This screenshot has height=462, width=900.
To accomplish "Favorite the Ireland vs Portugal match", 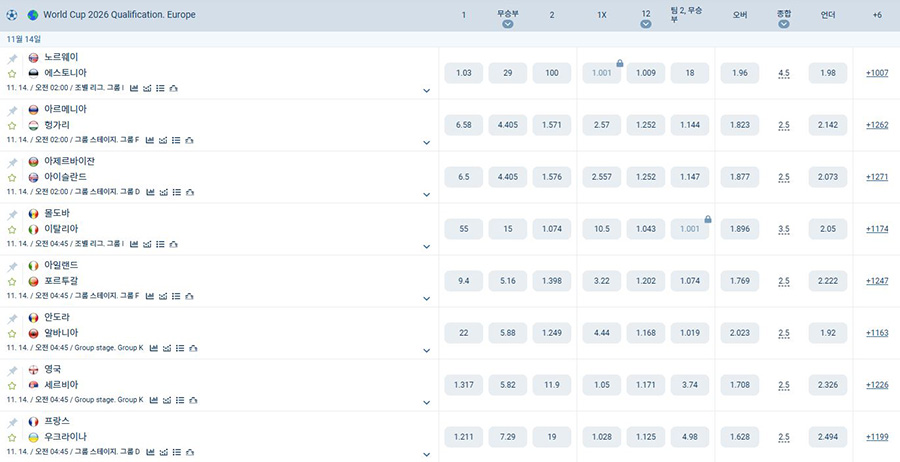I will coord(12,281).
